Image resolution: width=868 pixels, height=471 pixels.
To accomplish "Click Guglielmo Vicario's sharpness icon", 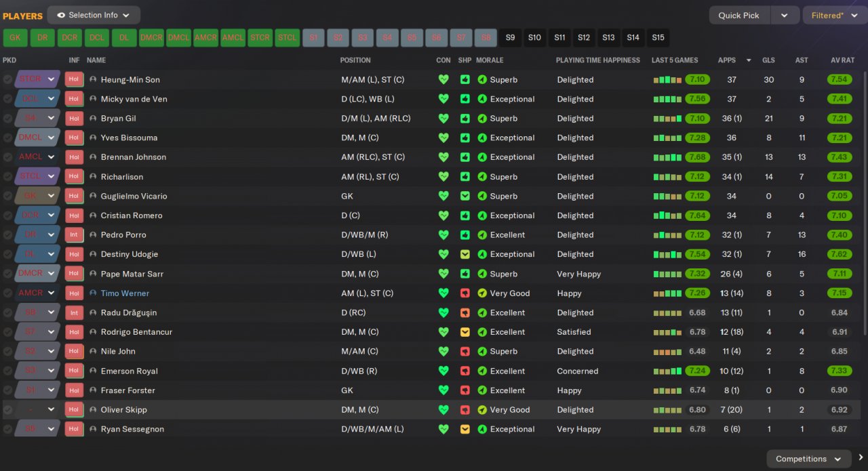I will [465, 196].
